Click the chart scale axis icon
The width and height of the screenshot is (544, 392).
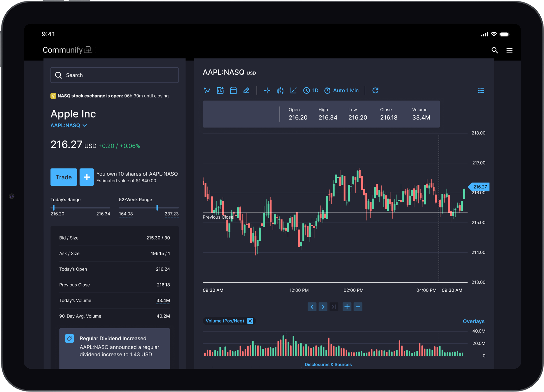tap(293, 91)
